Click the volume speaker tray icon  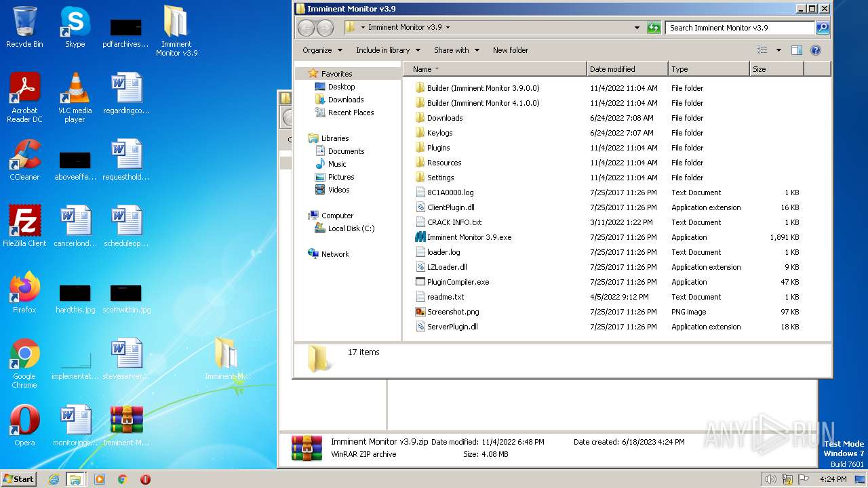[x=770, y=479]
